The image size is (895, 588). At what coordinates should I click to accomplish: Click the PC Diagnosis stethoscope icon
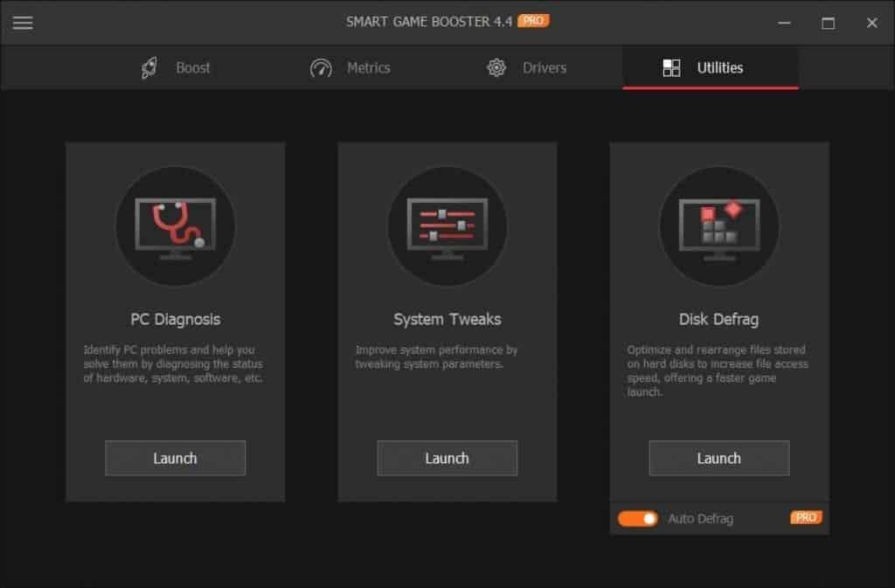pyautogui.click(x=175, y=225)
